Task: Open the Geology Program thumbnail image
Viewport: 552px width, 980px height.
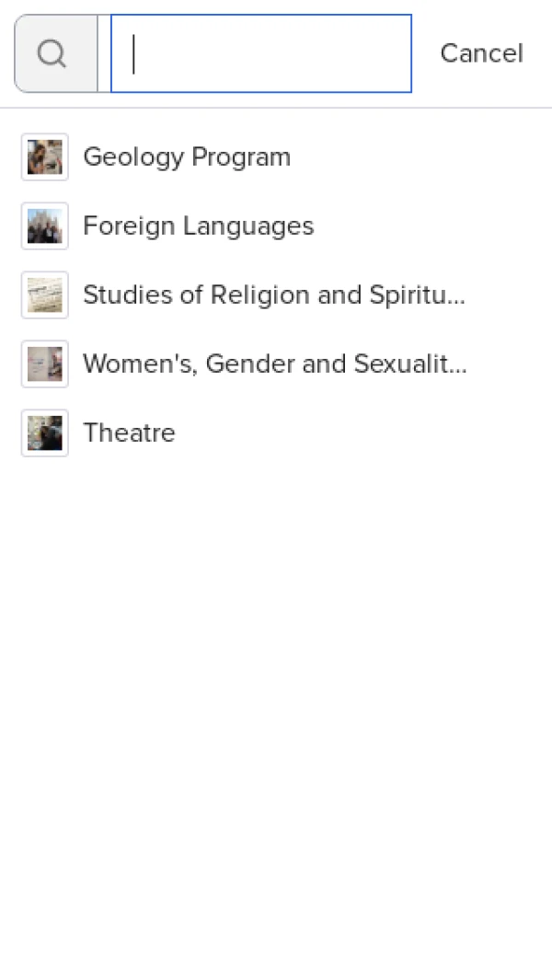Action: pyautogui.click(x=44, y=156)
